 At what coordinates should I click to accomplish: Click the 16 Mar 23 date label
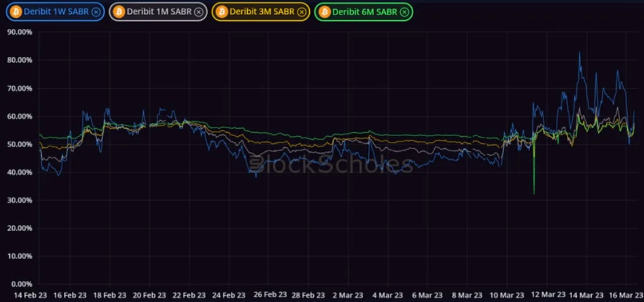pos(626,295)
